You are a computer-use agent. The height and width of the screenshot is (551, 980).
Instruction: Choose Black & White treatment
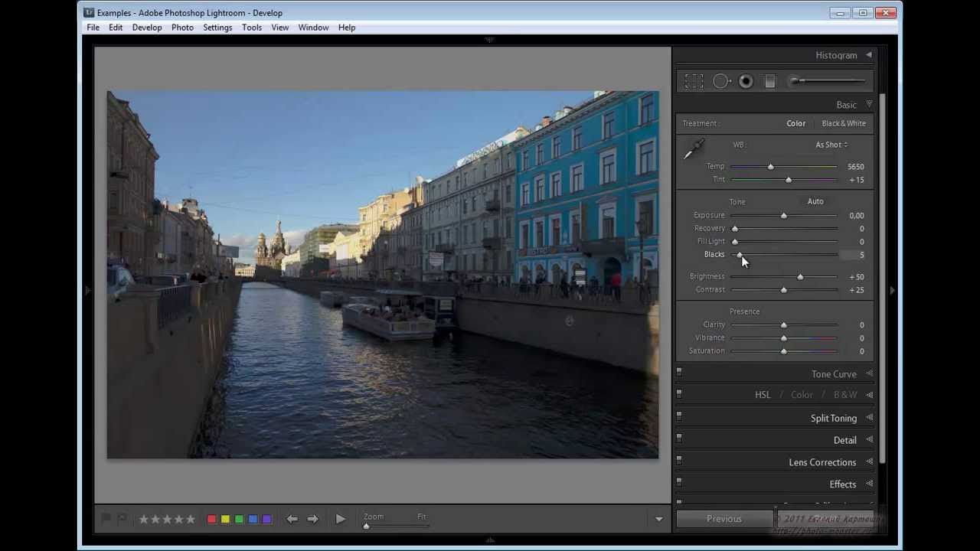(x=844, y=123)
